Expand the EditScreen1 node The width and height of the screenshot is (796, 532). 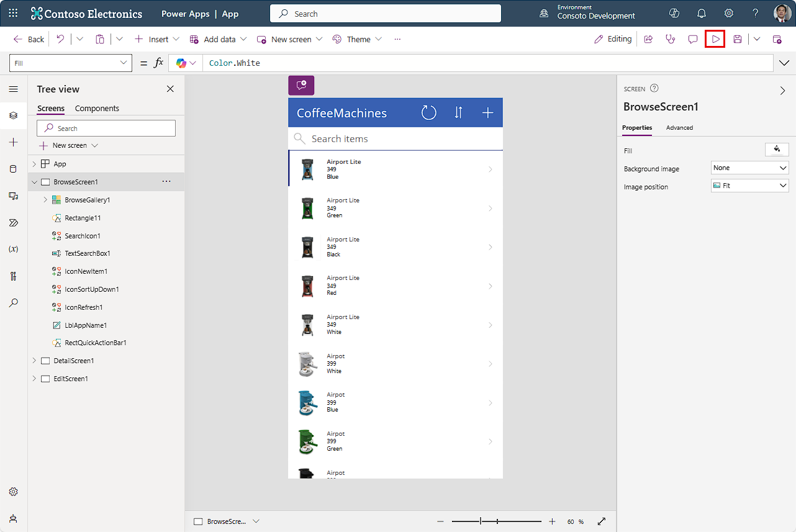34,379
